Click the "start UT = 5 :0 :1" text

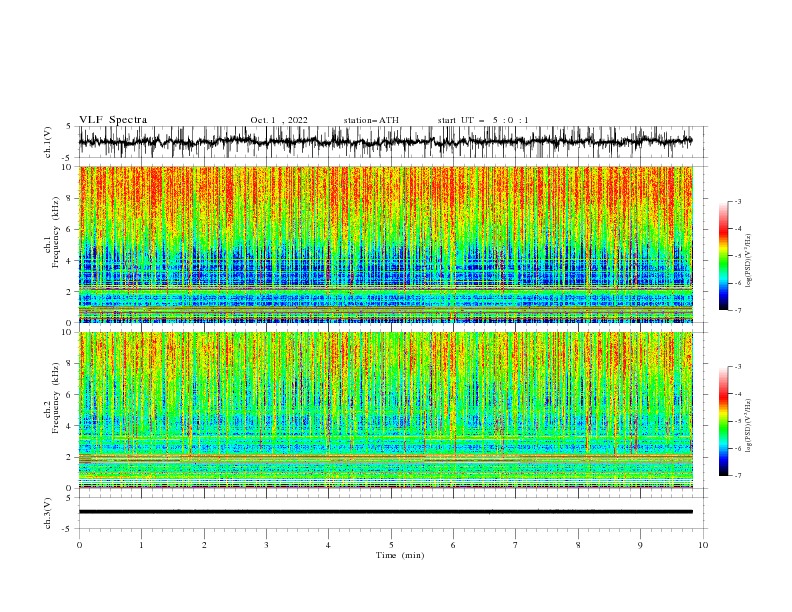pyautogui.click(x=483, y=120)
